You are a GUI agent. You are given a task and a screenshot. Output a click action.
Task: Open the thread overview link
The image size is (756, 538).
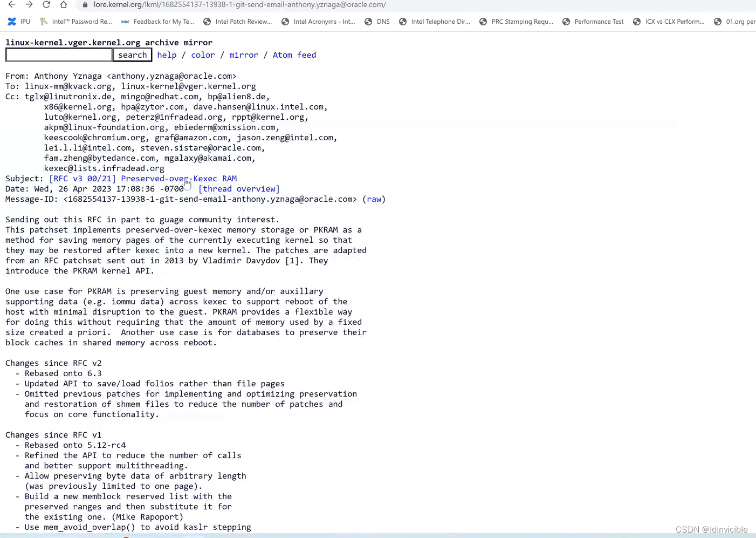[x=239, y=188]
